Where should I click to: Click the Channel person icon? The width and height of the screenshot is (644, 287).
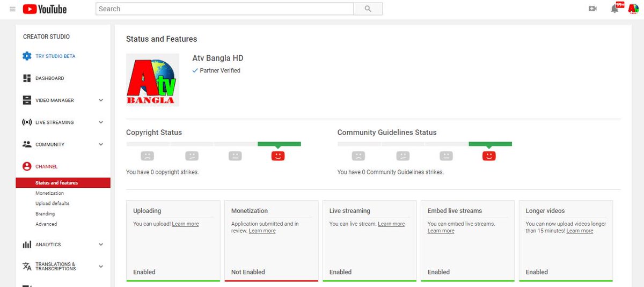pyautogui.click(x=27, y=167)
